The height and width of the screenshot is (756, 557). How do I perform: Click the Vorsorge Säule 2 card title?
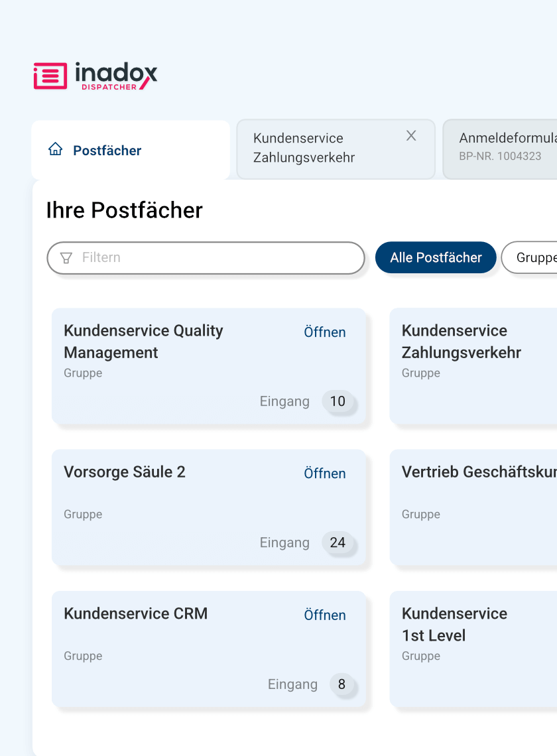[x=125, y=472]
